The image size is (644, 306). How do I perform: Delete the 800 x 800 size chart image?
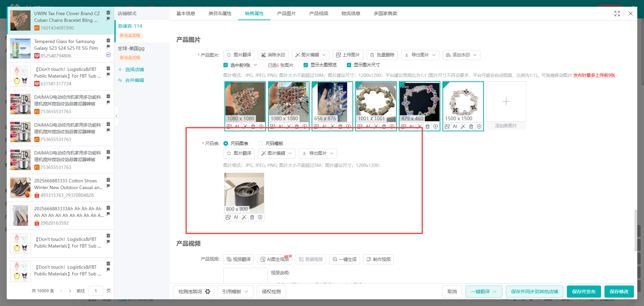252,217
